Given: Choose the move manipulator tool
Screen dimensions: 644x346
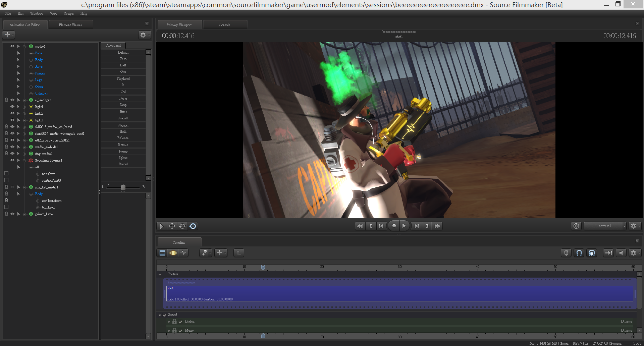Looking at the screenshot, I should tap(172, 226).
